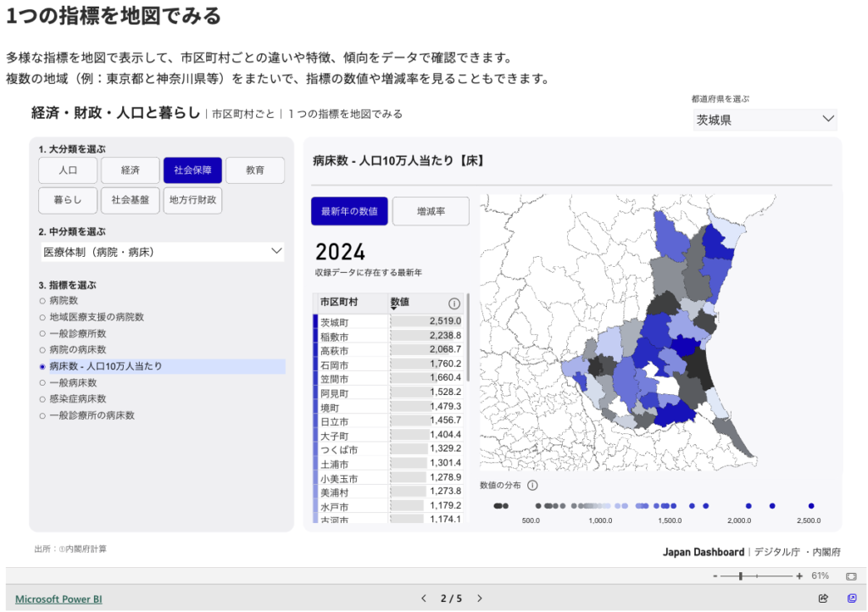
Task: Expand the 中分類 dropdown 医療体制（病院・病床）
Action: coord(163,252)
